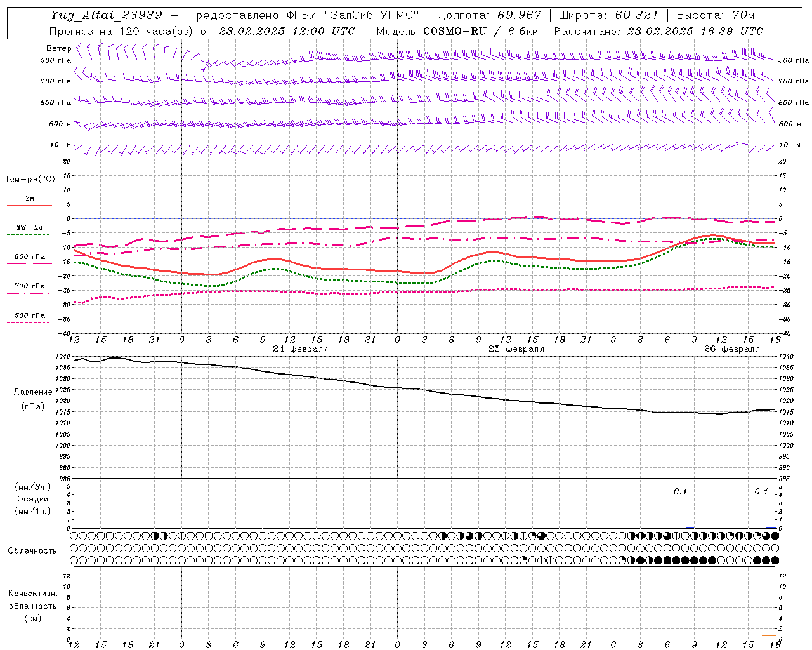The height and width of the screenshot is (650, 812).
Task: Click the Облачность cloud cover label
Action: point(32,550)
